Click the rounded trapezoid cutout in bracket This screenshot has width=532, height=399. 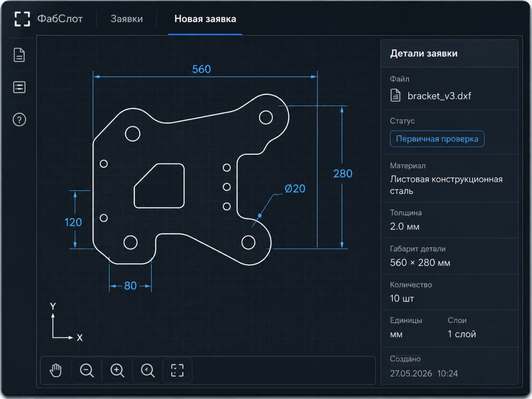coord(159,186)
